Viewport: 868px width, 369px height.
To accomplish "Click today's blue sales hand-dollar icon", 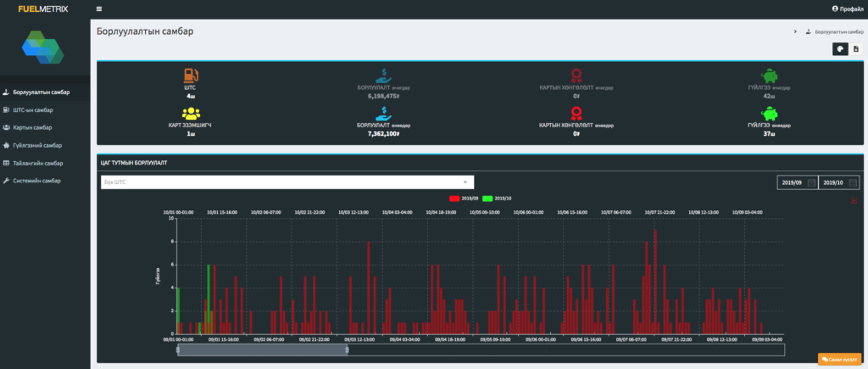I will coord(384,114).
